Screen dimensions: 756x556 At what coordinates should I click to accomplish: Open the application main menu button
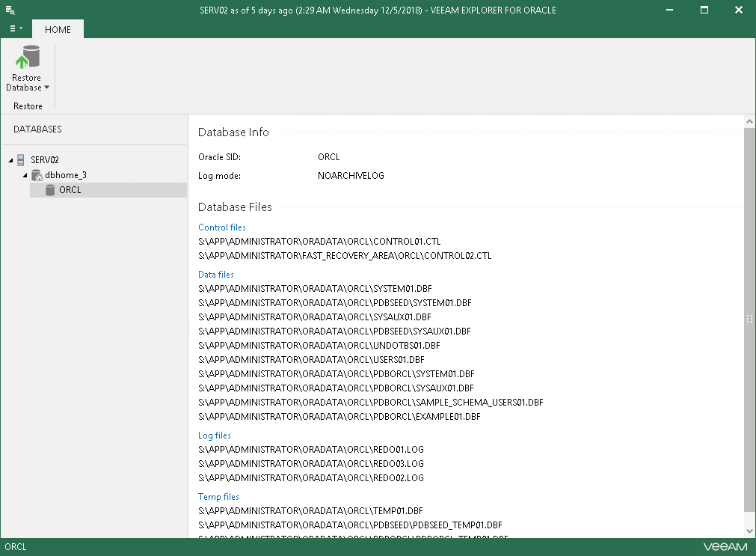[16, 29]
